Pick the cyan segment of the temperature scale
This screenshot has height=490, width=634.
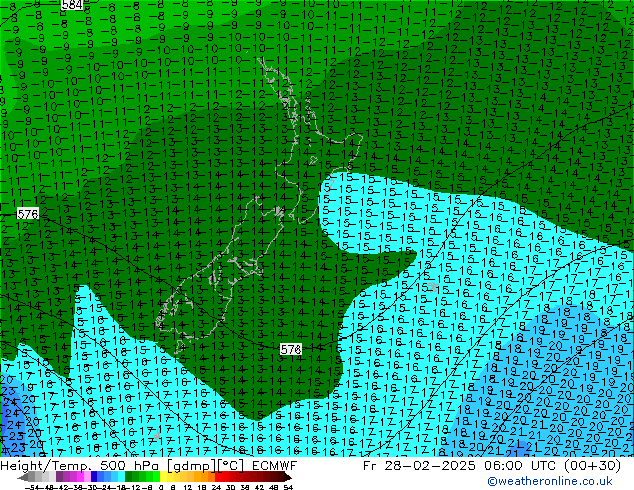pos(122,477)
